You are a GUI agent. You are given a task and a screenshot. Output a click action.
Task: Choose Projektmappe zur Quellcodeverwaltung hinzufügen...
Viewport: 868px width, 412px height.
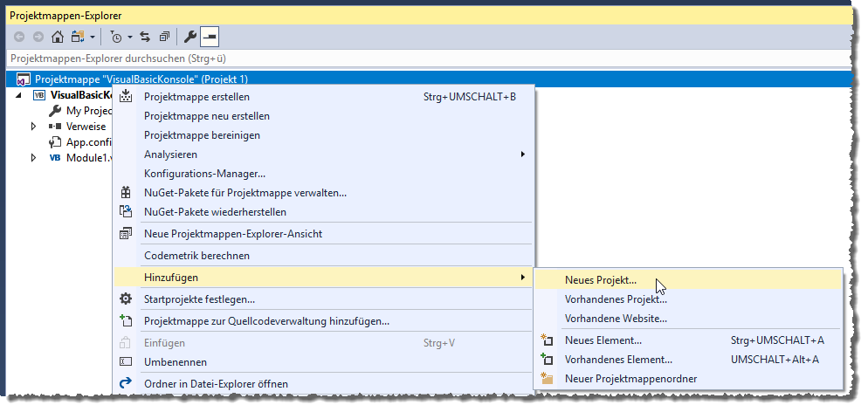[x=324, y=321]
